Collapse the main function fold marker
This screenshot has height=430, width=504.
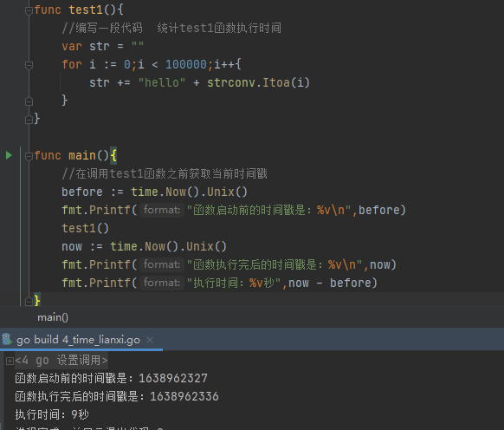29,156
